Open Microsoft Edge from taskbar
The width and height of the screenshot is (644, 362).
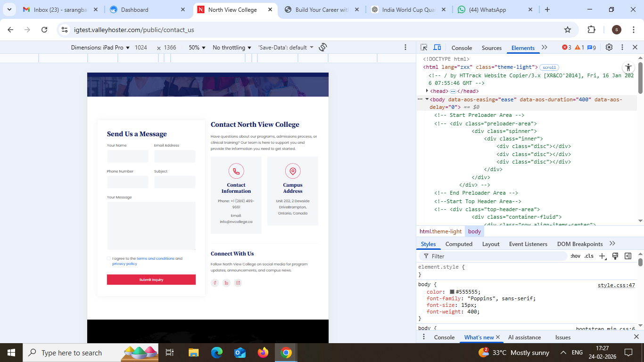pyautogui.click(x=216, y=353)
